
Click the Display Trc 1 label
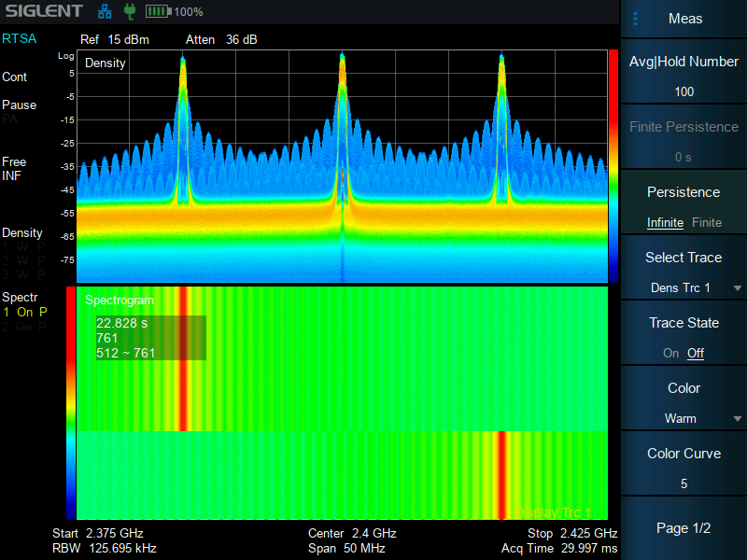tap(553, 512)
